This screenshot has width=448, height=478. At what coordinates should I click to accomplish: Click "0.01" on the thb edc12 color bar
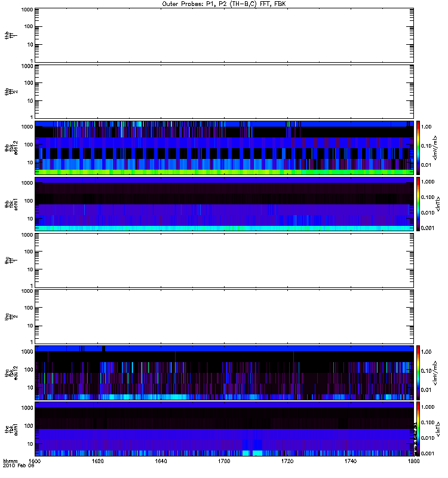426,165
